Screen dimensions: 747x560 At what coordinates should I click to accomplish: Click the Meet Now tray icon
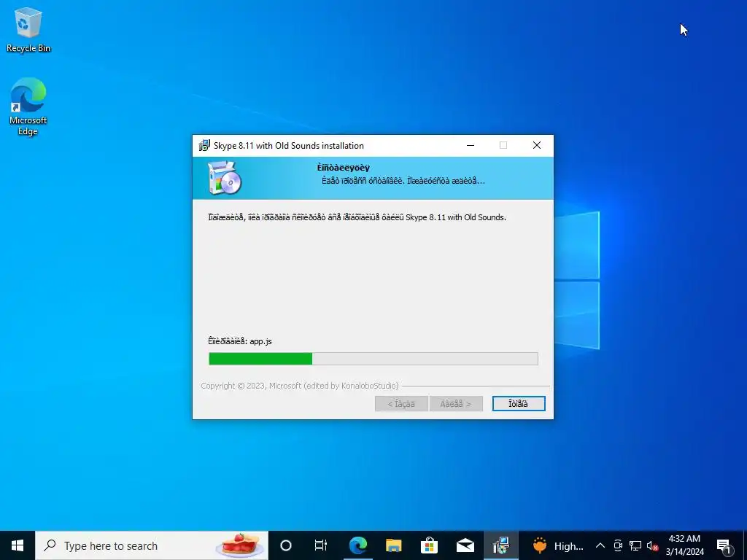(619, 545)
